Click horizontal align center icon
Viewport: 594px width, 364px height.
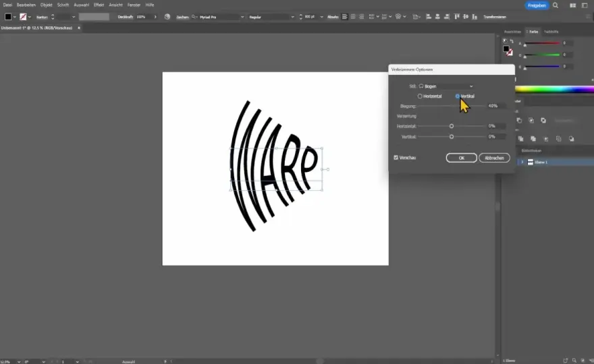pos(437,17)
